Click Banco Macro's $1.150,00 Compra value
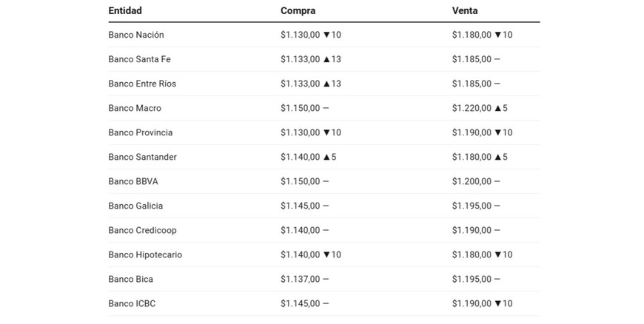The height and width of the screenshot is (324, 644). click(x=301, y=108)
